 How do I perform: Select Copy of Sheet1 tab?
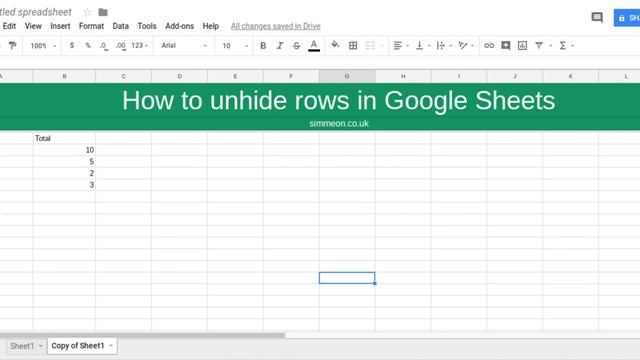pyautogui.click(x=78, y=346)
